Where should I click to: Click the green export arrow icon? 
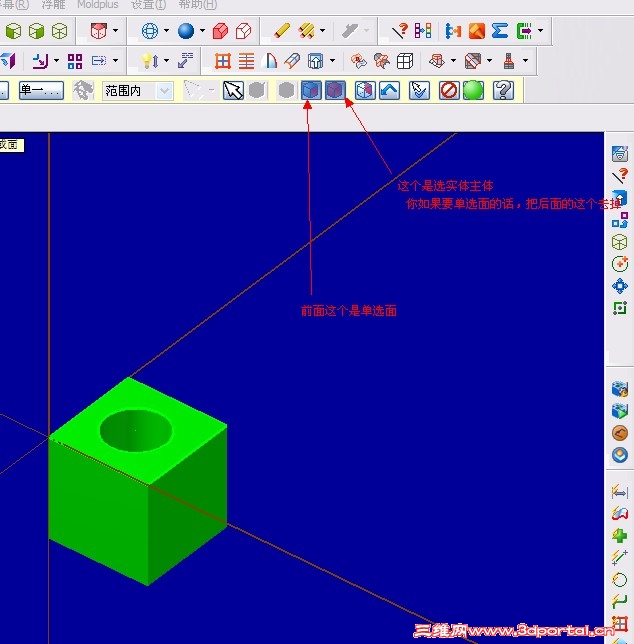(524, 31)
